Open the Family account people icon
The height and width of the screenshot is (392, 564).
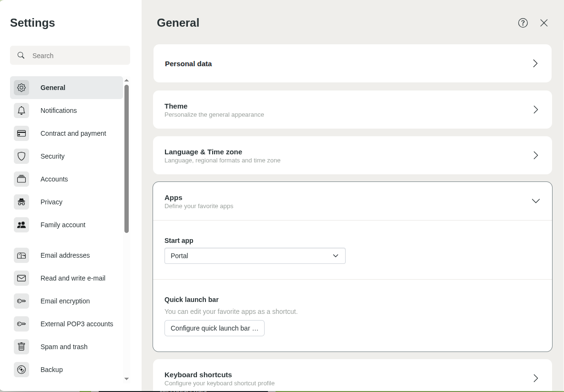[x=21, y=225]
